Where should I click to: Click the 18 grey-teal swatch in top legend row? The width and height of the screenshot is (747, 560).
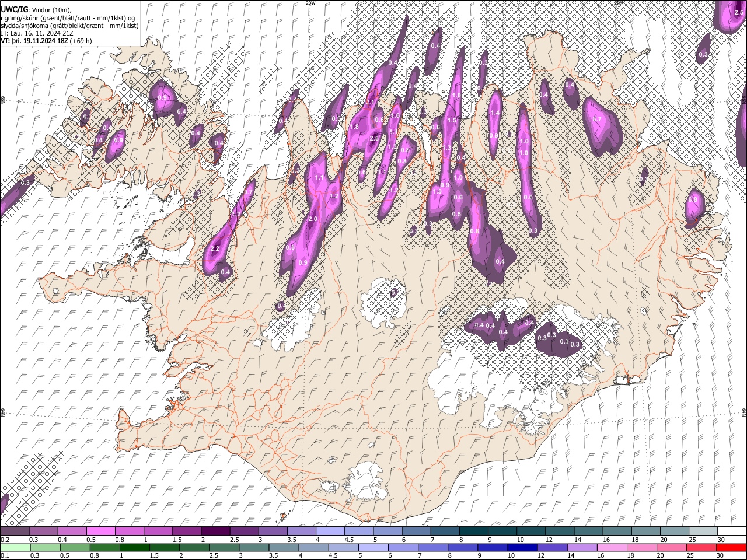pyautogui.click(x=647, y=531)
